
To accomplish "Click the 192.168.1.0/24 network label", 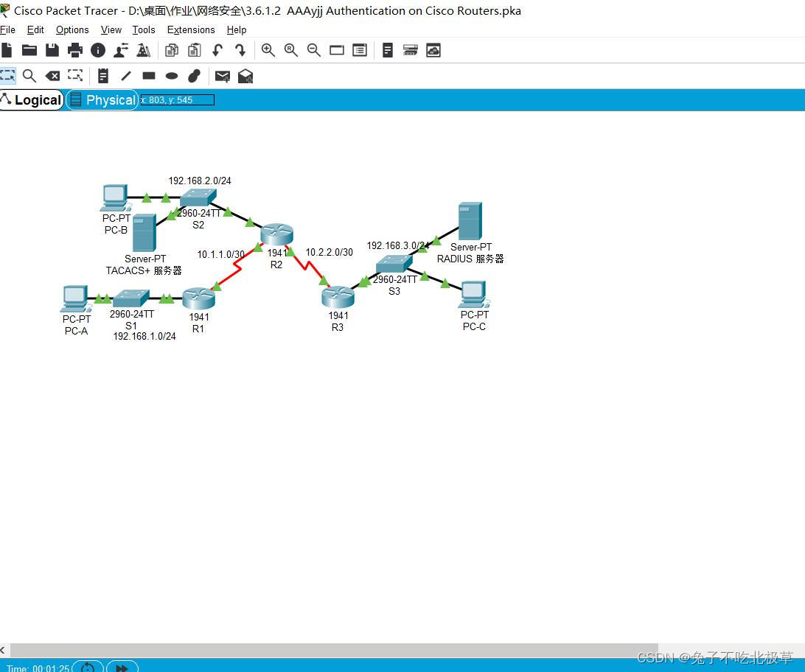I will pos(144,336).
